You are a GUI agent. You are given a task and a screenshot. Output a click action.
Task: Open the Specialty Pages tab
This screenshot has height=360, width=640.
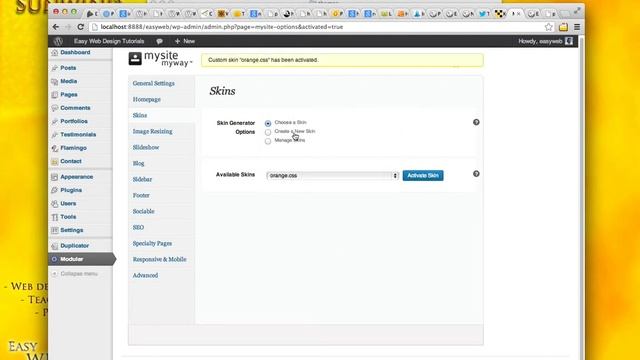(x=152, y=243)
